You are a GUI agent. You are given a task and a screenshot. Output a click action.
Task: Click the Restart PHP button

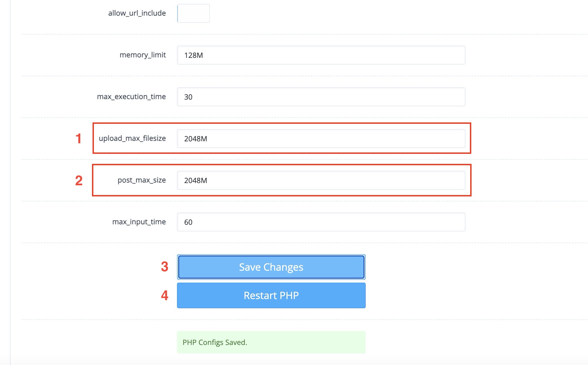click(271, 295)
